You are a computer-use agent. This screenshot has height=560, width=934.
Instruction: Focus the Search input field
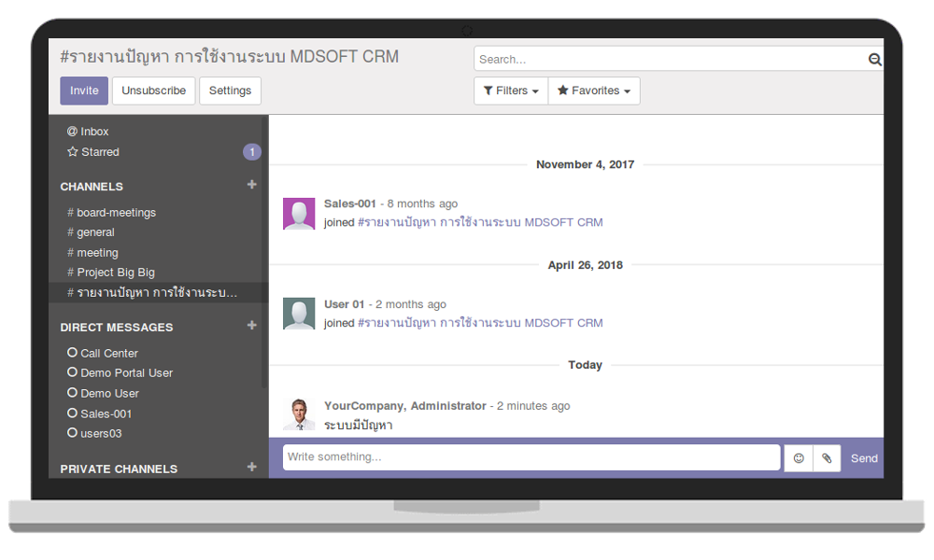[x=670, y=59]
